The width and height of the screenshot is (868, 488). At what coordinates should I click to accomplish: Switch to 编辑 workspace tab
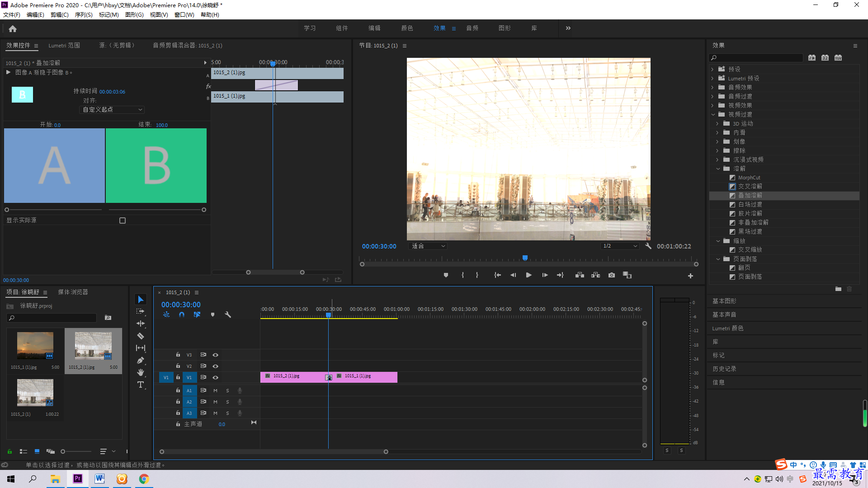pos(374,28)
